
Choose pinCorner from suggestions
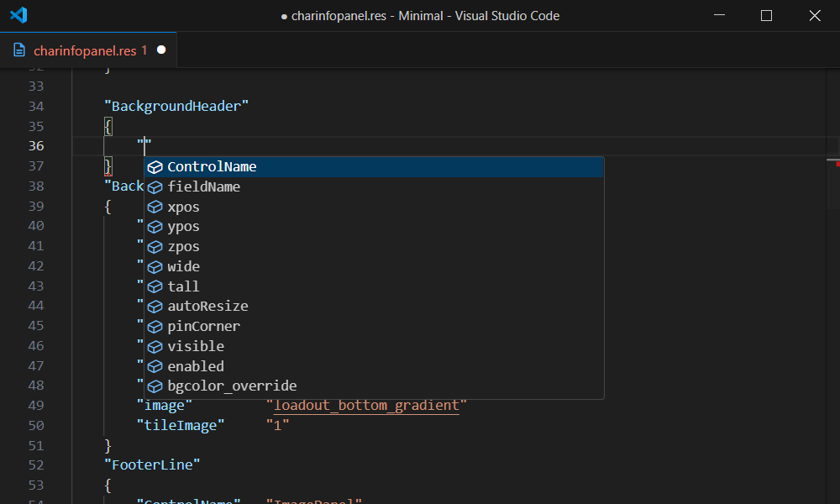374,326
